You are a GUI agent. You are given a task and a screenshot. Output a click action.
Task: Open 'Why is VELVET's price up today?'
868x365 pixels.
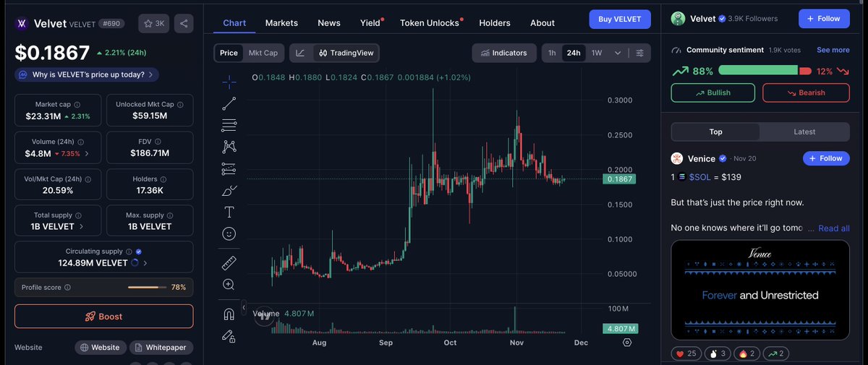tap(86, 74)
